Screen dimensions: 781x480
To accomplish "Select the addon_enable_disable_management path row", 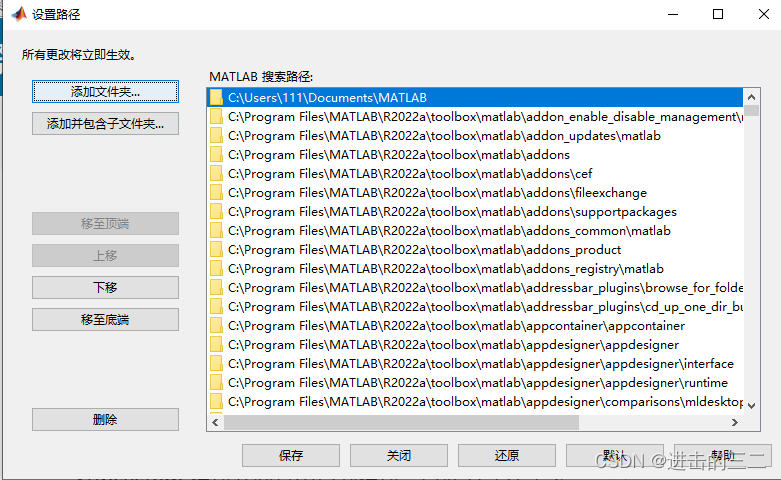I will 475,117.
